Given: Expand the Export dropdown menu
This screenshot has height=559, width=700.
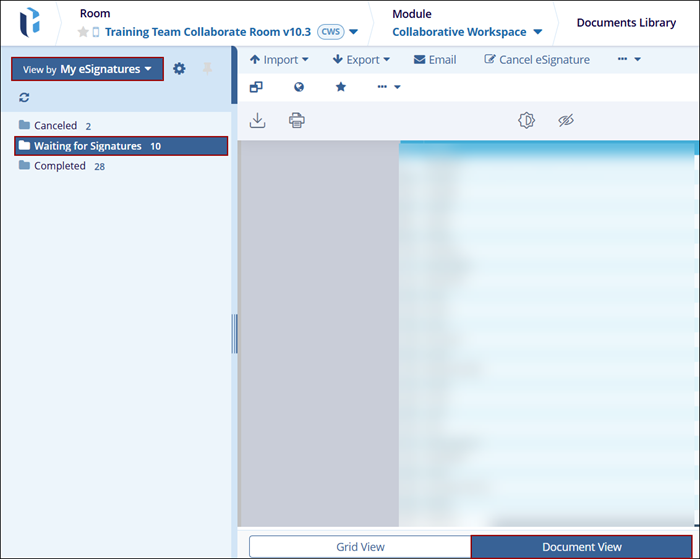Looking at the screenshot, I should tap(361, 60).
